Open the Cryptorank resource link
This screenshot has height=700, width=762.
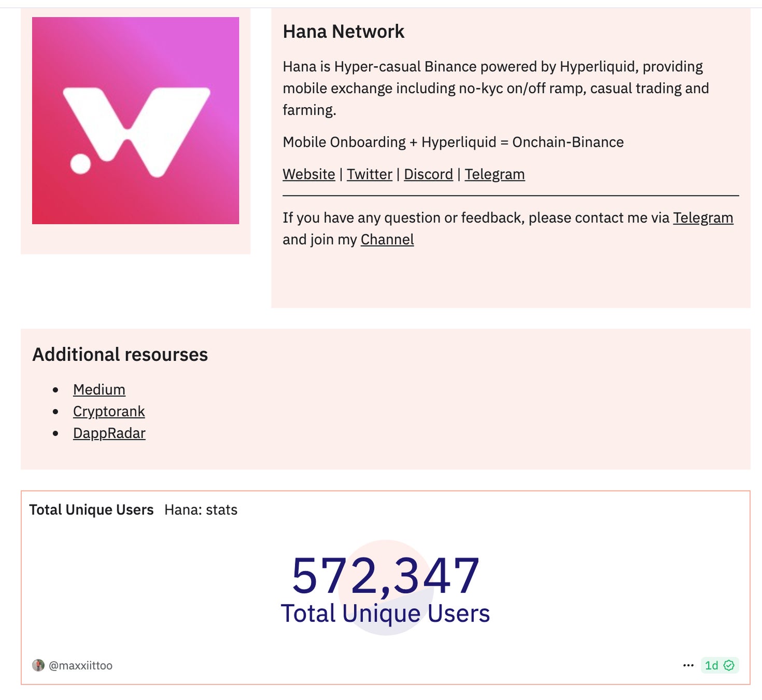[109, 411]
